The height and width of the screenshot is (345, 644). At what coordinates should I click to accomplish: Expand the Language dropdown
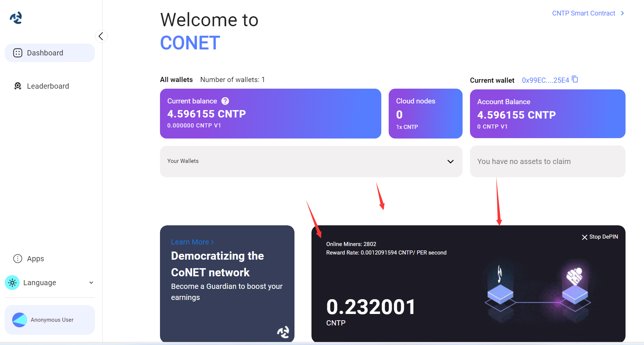pyautogui.click(x=50, y=283)
